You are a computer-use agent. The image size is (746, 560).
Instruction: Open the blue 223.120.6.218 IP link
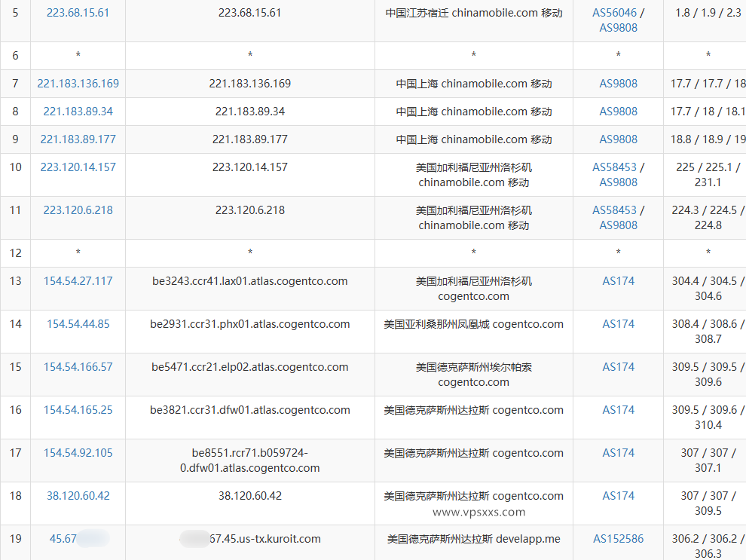click(78, 210)
